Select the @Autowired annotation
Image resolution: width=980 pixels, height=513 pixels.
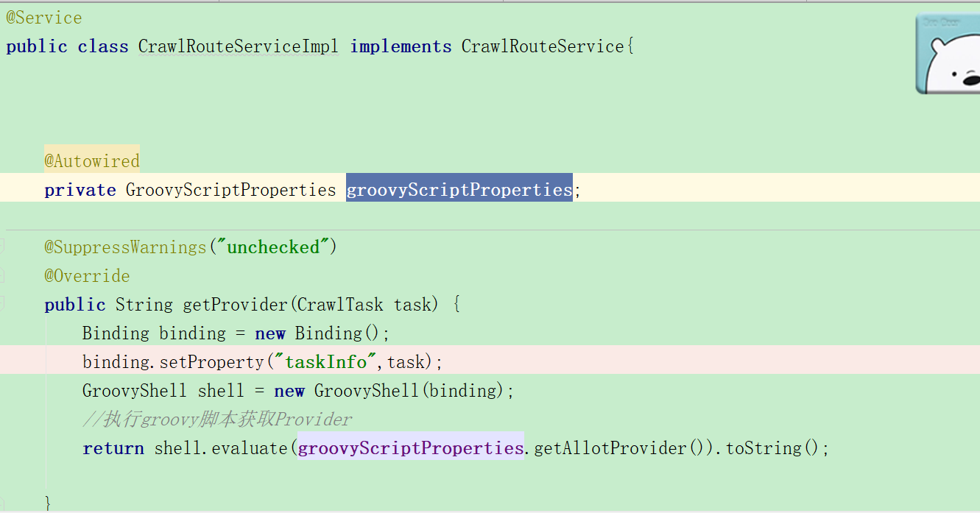point(91,161)
